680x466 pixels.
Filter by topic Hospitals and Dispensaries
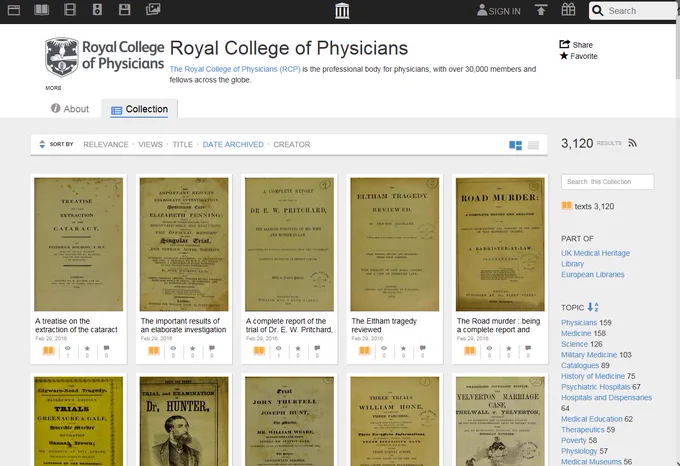point(606,398)
